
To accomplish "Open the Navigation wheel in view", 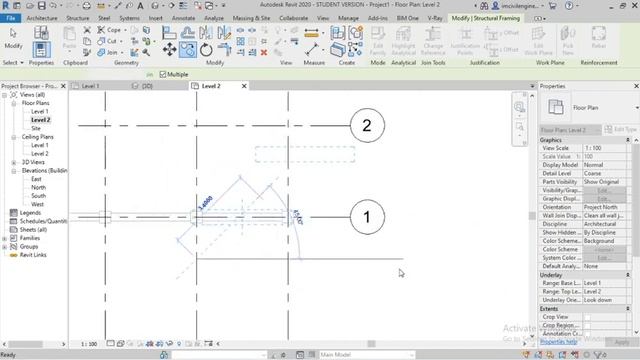I will point(519,107).
